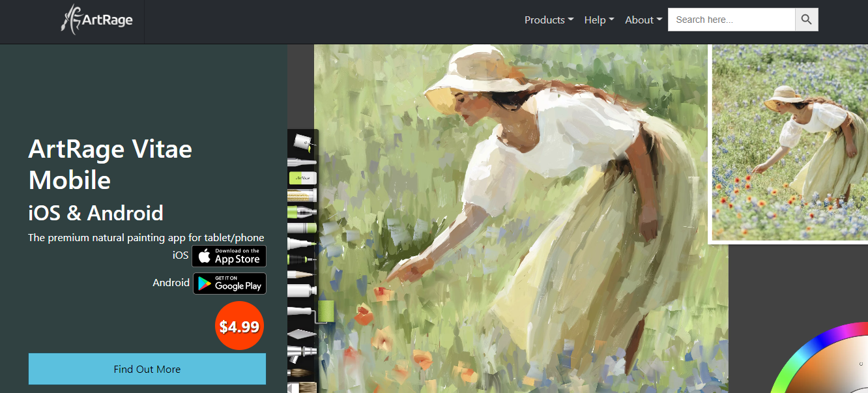Open the Products menu
Viewport: 868px width, 393px height.
549,20
